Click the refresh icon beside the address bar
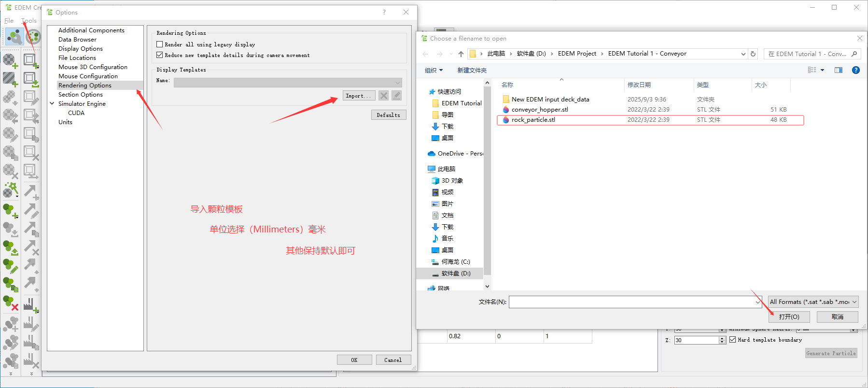The image size is (868, 388). (x=753, y=54)
